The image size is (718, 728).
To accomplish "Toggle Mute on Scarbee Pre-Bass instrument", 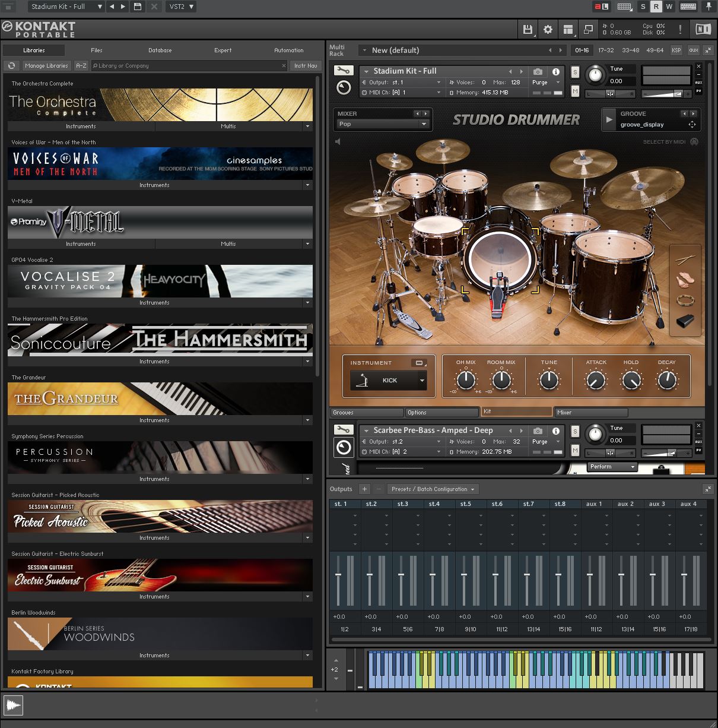I will click(575, 450).
